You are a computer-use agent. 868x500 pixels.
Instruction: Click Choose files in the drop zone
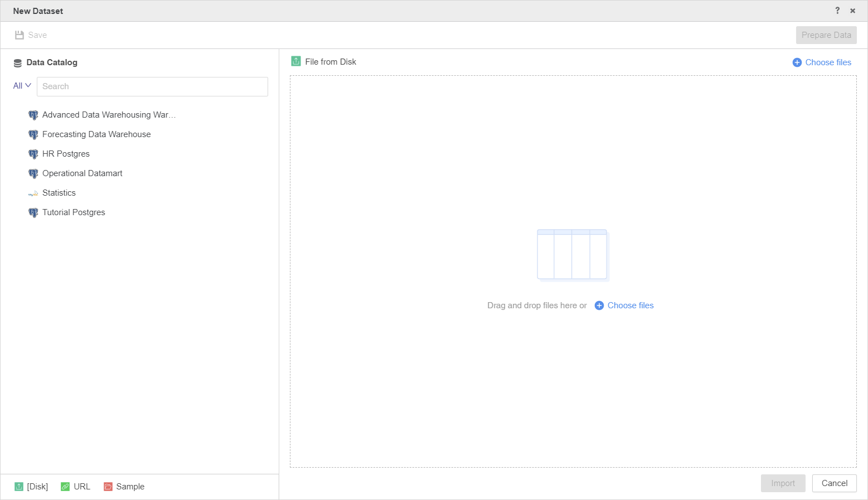point(624,305)
